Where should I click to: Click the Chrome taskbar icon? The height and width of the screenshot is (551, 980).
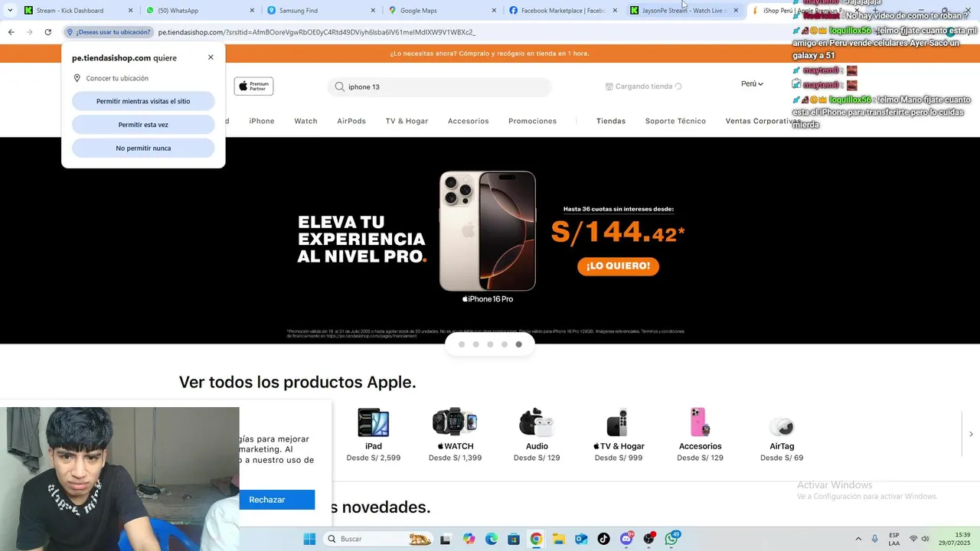pos(536,539)
